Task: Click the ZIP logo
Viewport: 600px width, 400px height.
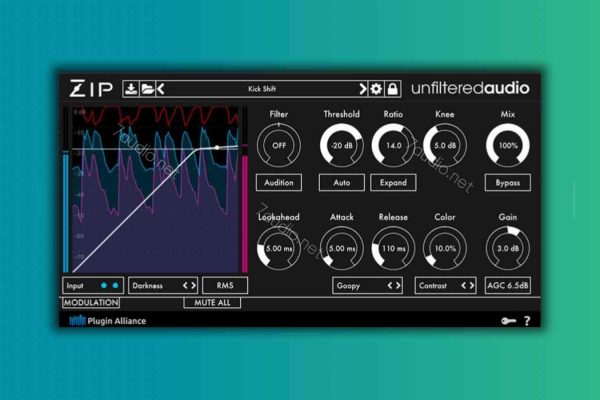Action: point(91,89)
